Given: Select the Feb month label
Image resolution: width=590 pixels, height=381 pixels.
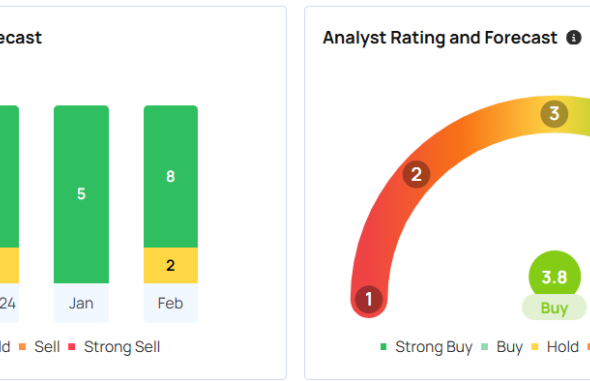Looking at the screenshot, I should pos(170,303).
